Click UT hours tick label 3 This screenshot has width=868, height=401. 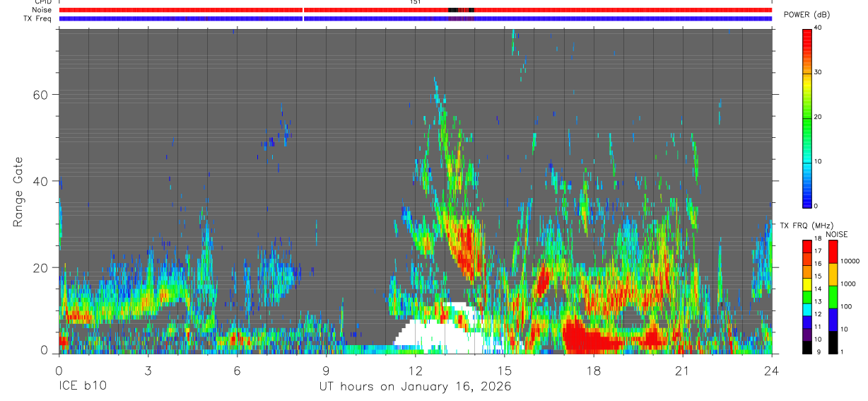coord(148,371)
